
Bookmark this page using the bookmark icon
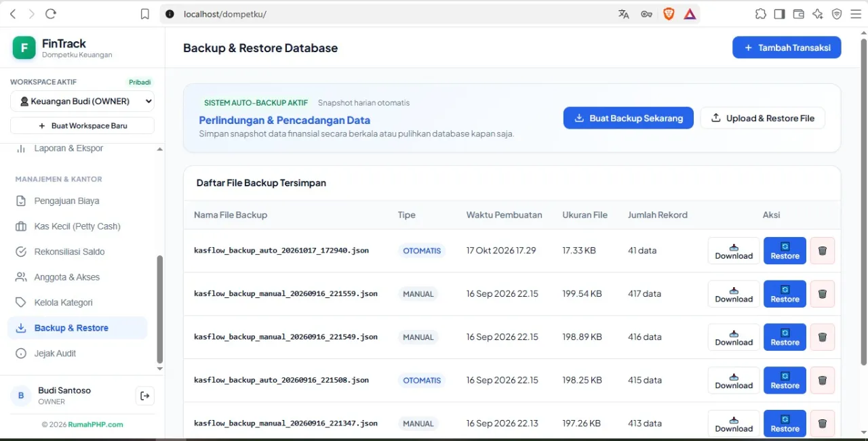coord(144,14)
